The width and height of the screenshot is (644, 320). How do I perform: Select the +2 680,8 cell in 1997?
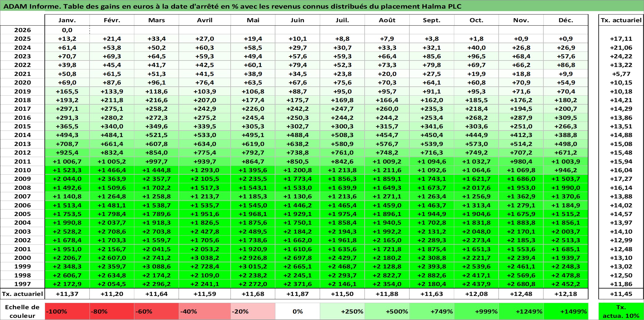pyautogui.click(x=521, y=284)
